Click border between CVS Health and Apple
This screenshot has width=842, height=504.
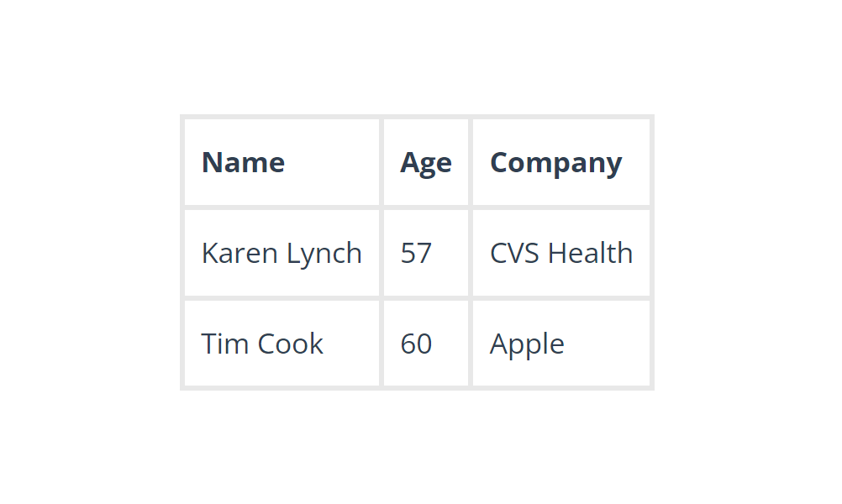561,298
